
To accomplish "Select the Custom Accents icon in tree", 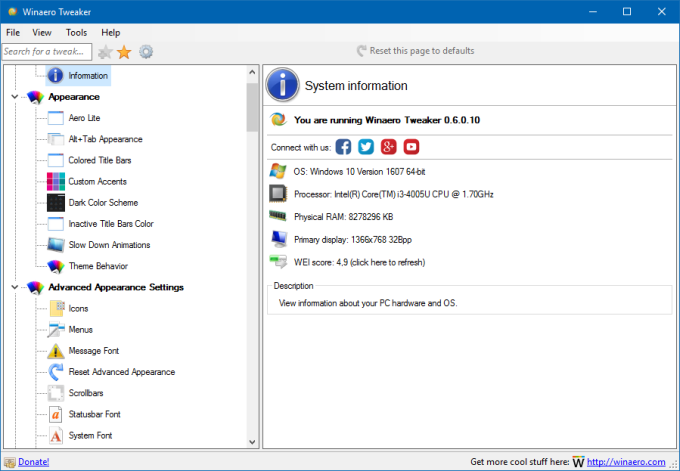I will pos(56,181).
